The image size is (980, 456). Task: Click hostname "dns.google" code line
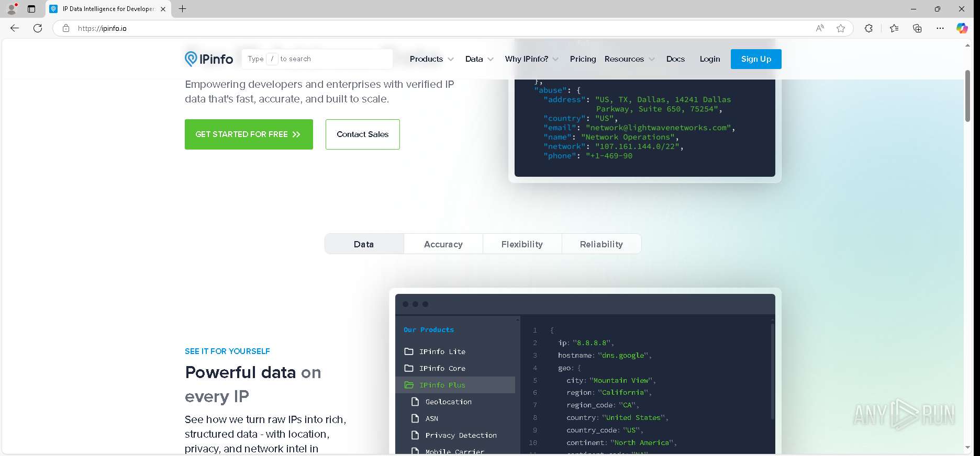pyautogui.click(x=605, y=356)
